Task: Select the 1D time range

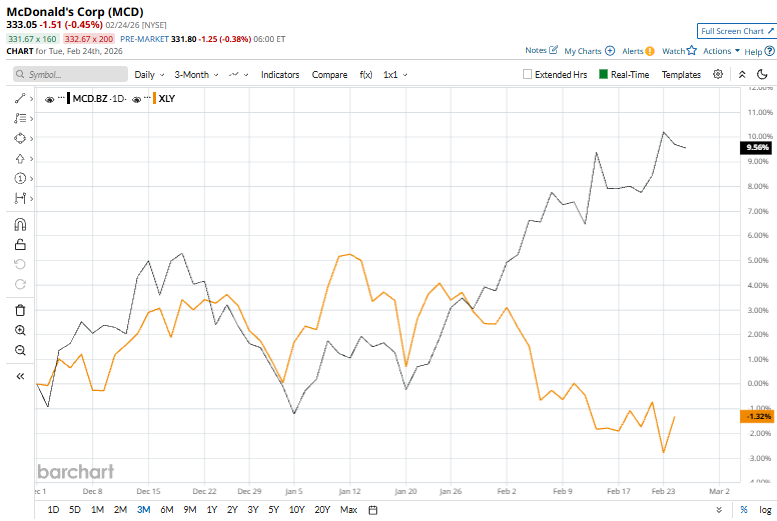Action: (53, 510)
